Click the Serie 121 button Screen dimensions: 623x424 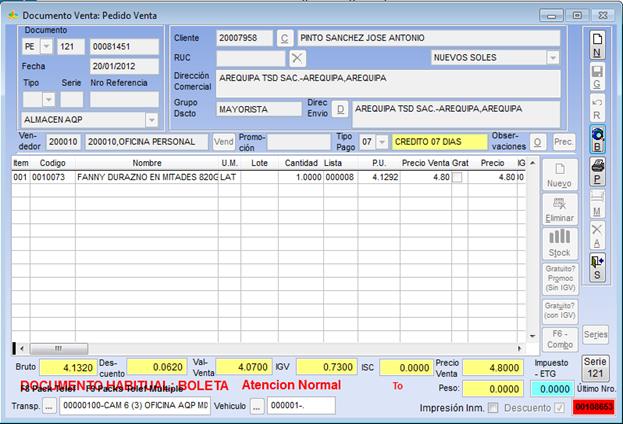pos(595,368)
